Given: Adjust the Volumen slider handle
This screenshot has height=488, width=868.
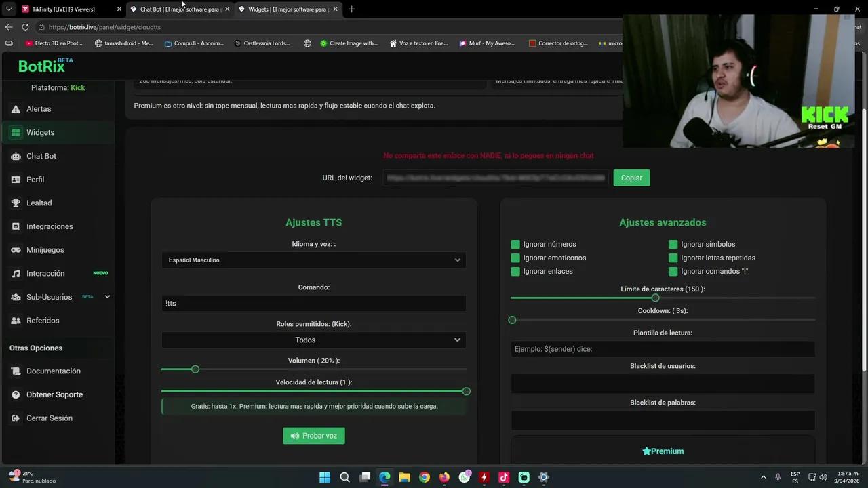Looking at the screenshot, I should tap(195, 369).
